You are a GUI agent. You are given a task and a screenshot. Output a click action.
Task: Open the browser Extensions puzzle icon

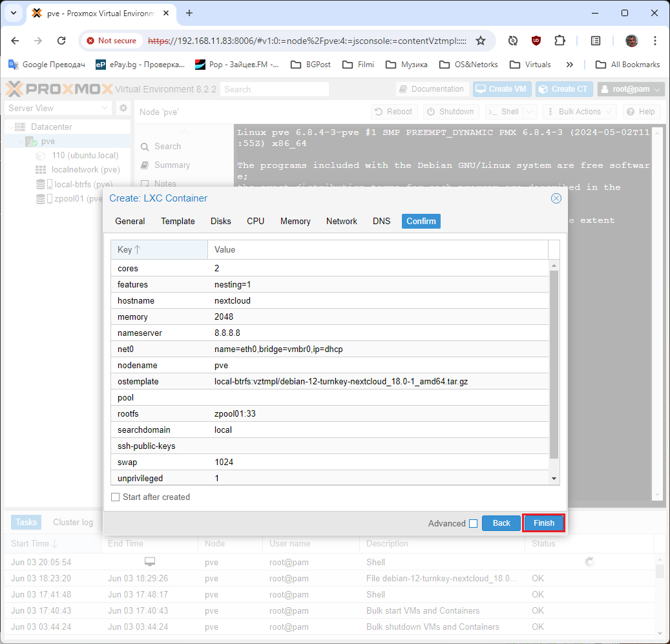coord(560,41)
